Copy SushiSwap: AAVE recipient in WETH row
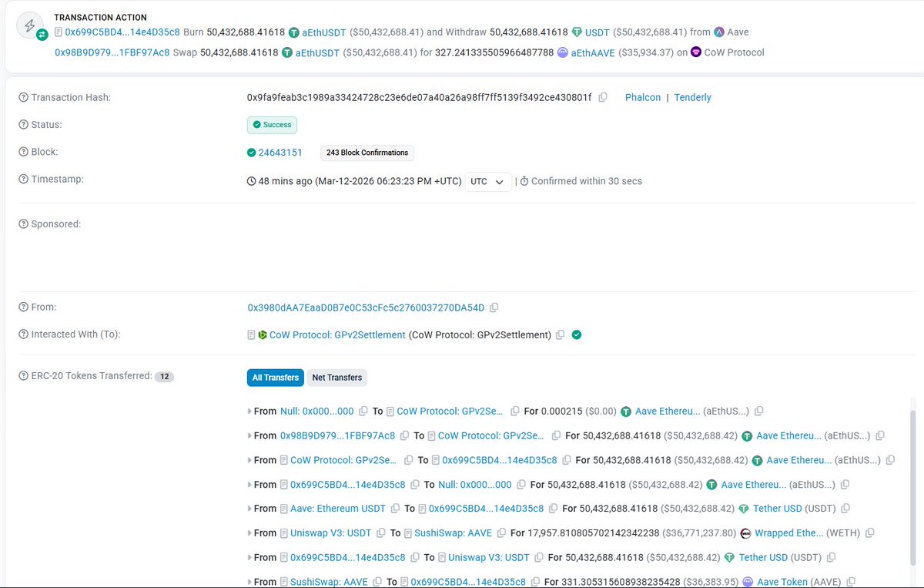The image size is (924, 588). point(501,533)
